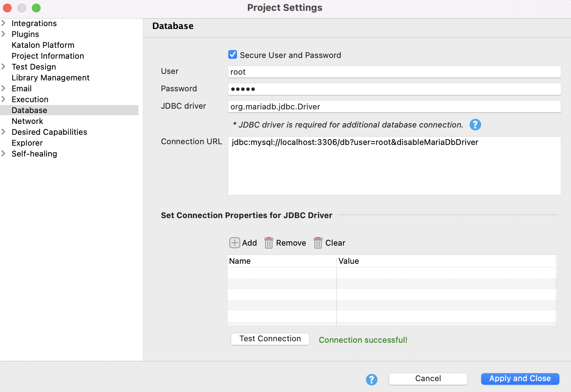The image size is (571, 392).
Task: Click the Add property plus icon
Action: click(x=234, y=243)
